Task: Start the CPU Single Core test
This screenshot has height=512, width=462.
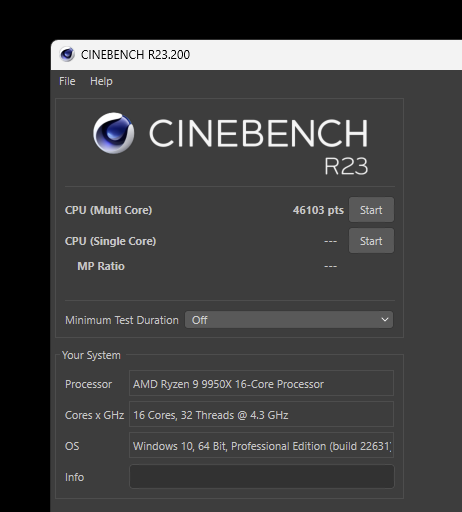Action: pyautogui.click(x=371, y=241)
